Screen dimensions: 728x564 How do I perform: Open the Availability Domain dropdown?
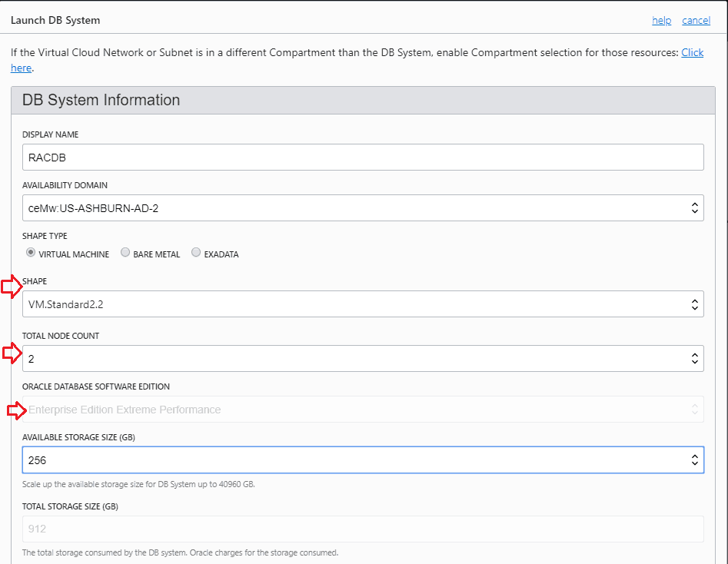[x=363, y=207]
